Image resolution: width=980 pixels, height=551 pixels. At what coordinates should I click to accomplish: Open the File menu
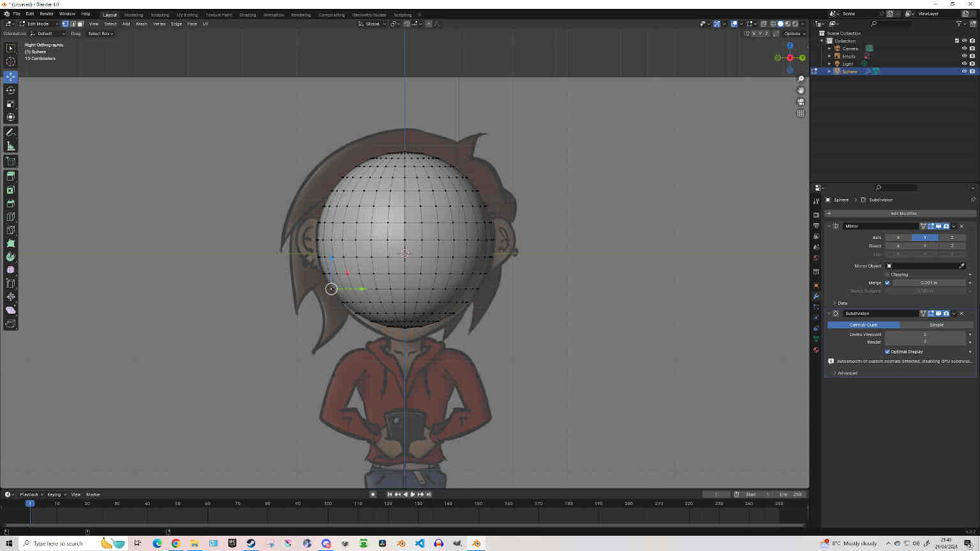[x=17, y=13]
